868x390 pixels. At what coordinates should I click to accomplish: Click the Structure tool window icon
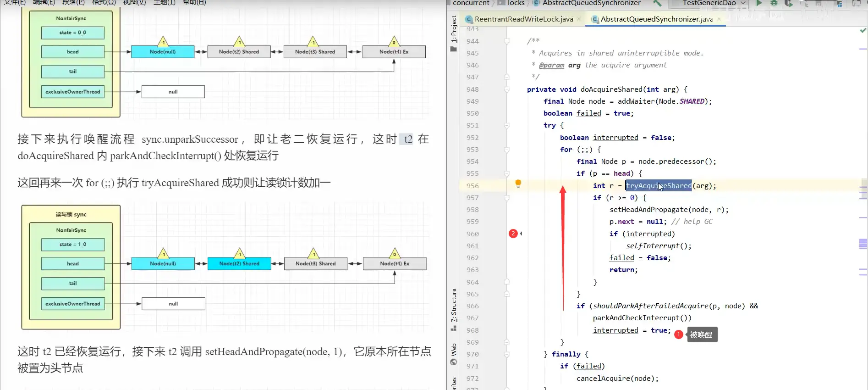(x=454, y=328)
